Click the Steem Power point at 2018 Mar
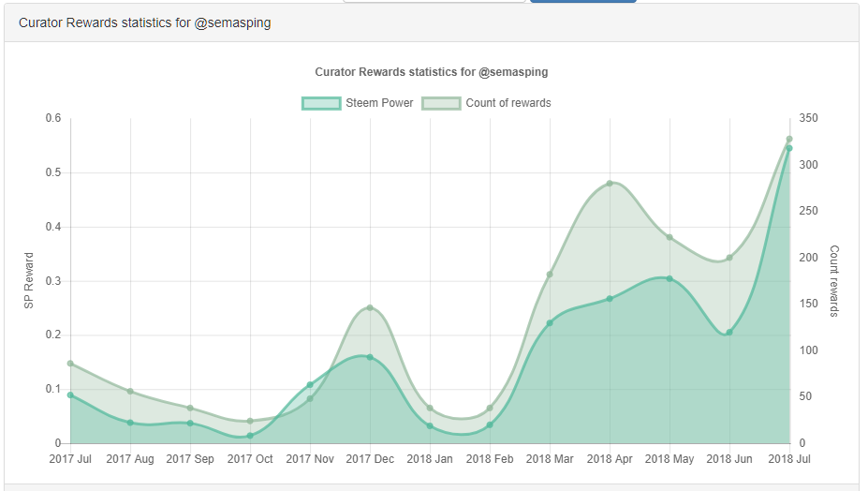The height and width of the screenshot is (491, 868). pyautogui.click(x=550, y=323)
